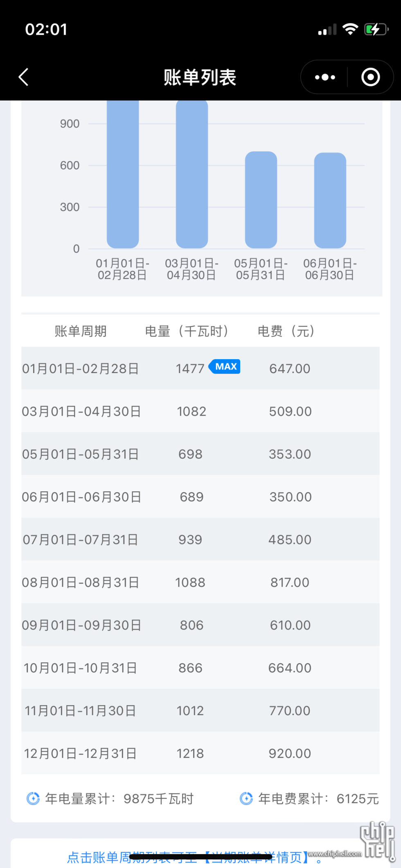Tap the annual fee total icon
This screenshot has height=868, width=401.
pyautogui.click(x=246, y=798)
